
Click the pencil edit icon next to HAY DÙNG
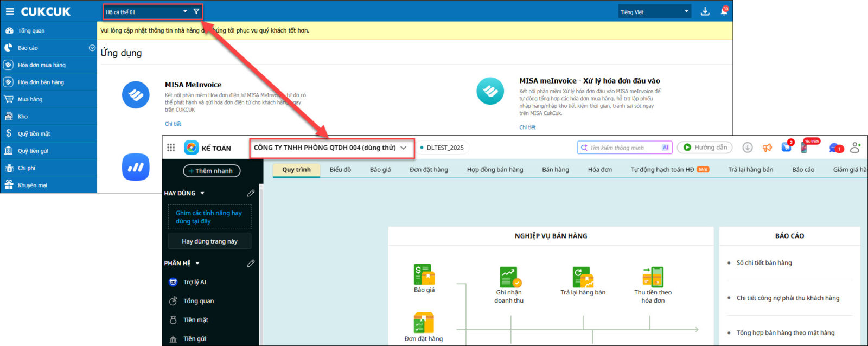click(x=251, y=193)
